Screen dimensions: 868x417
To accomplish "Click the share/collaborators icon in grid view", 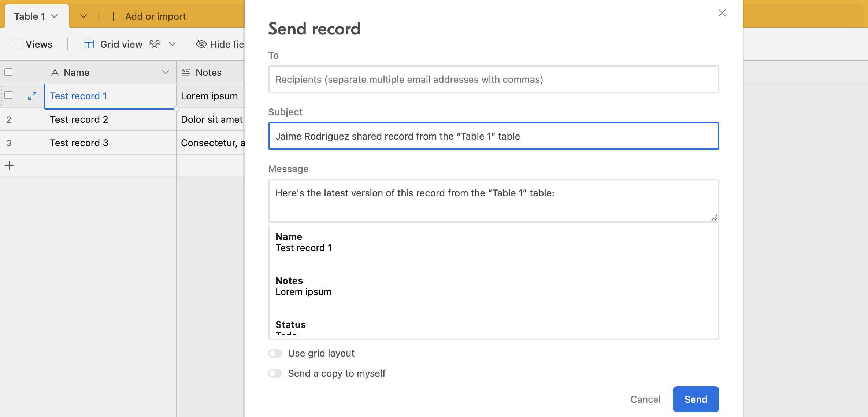I will (156, 44).
